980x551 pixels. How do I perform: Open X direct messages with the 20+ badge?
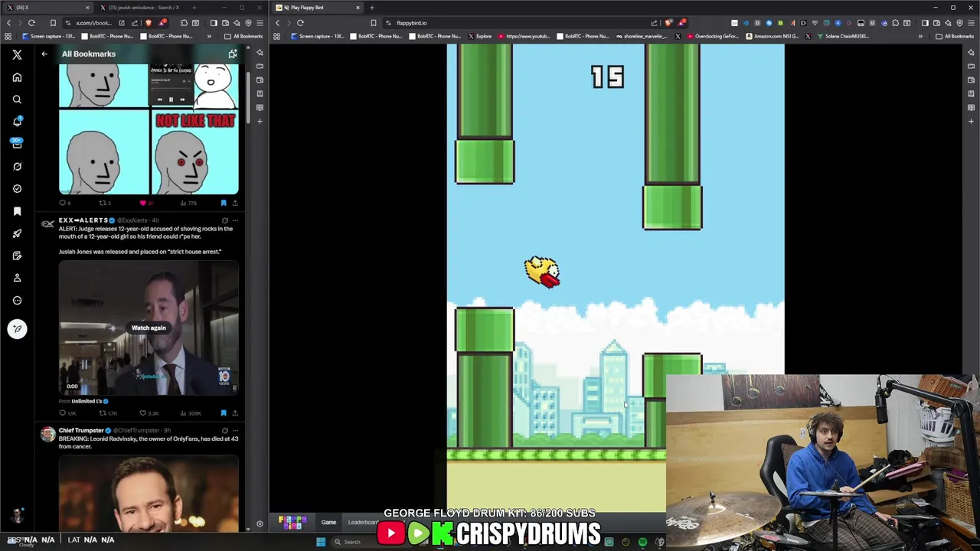[17, 143]
